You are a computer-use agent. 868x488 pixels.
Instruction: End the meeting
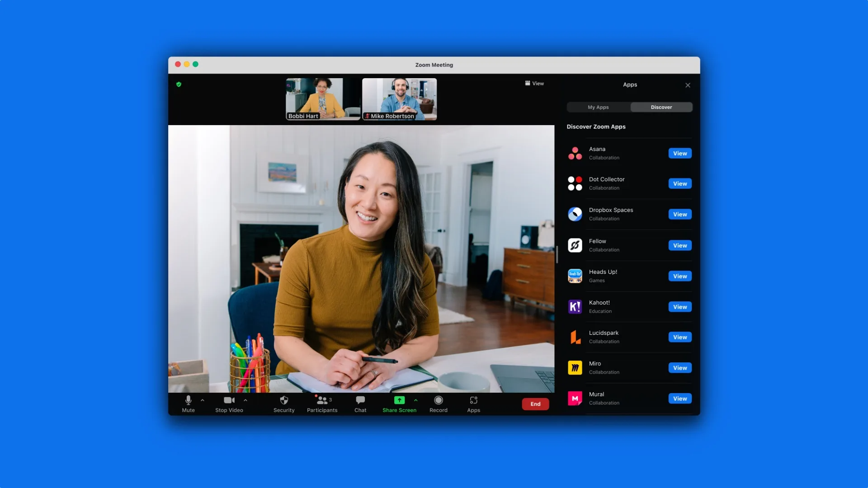[535, 404]
